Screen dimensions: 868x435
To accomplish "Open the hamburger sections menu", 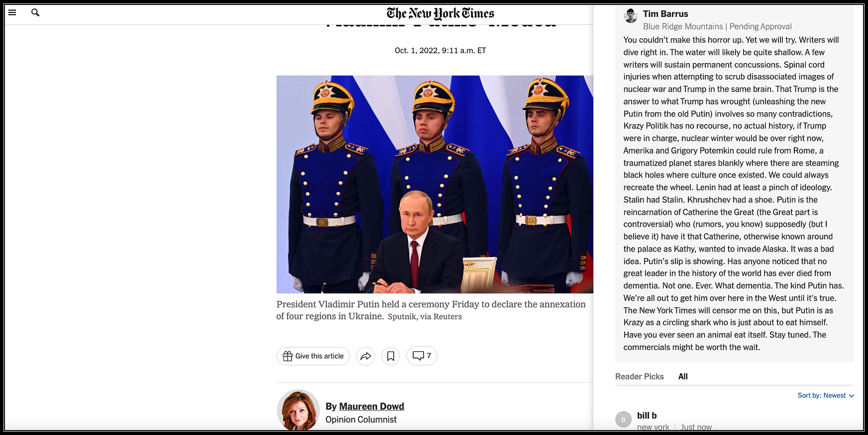I will 12,12.
